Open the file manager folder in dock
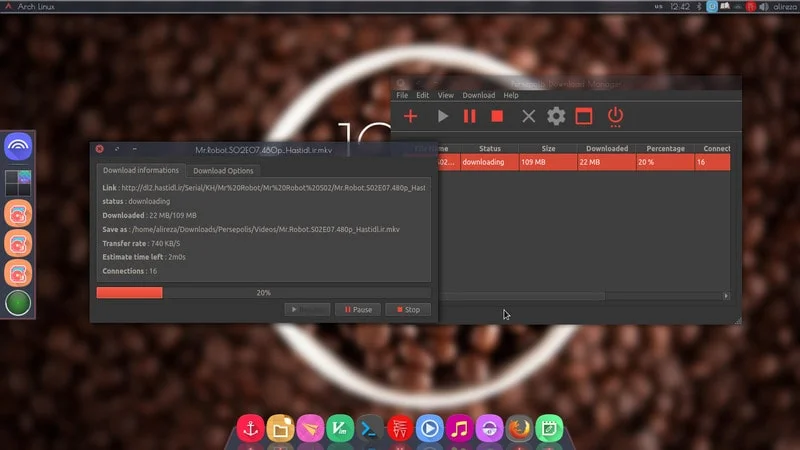800x450 pixels. point(280,428)
